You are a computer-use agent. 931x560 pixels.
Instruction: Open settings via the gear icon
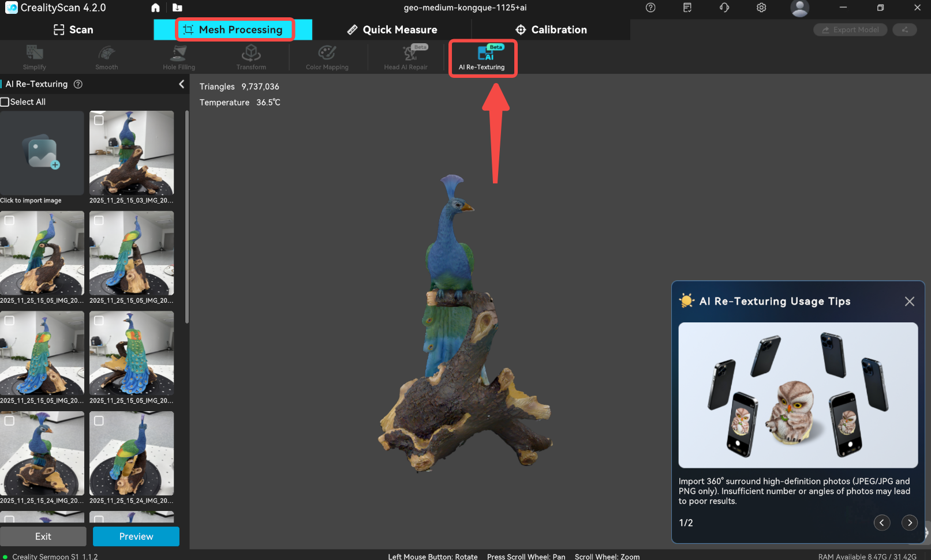(x=761, y=7)
